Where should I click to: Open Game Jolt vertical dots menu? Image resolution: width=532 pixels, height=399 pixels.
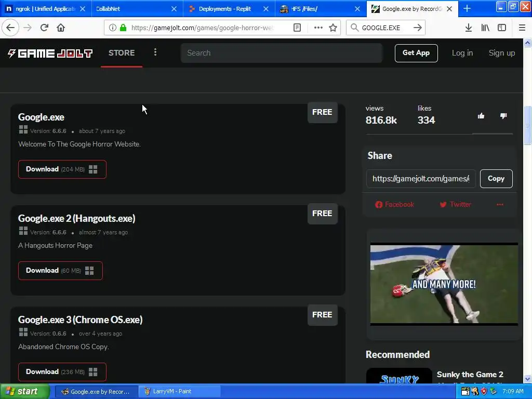click(x=155, y=52)
